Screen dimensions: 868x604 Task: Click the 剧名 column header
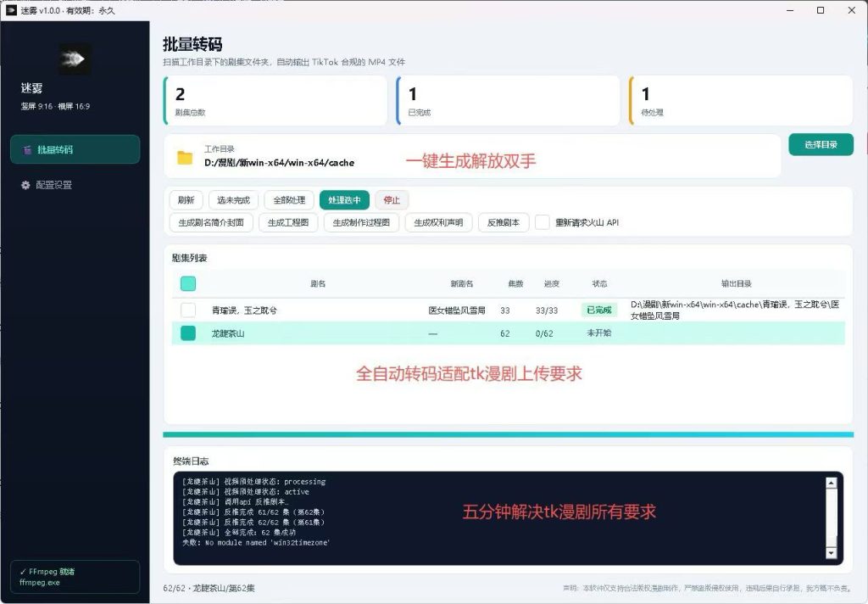tap(318, 283)
